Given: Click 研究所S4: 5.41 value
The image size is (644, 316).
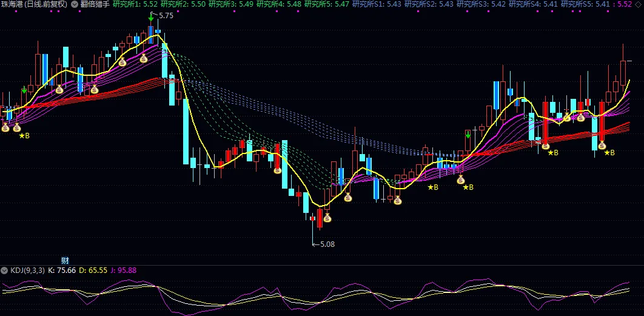Looking at the screenshot, I should click(534, 4).
